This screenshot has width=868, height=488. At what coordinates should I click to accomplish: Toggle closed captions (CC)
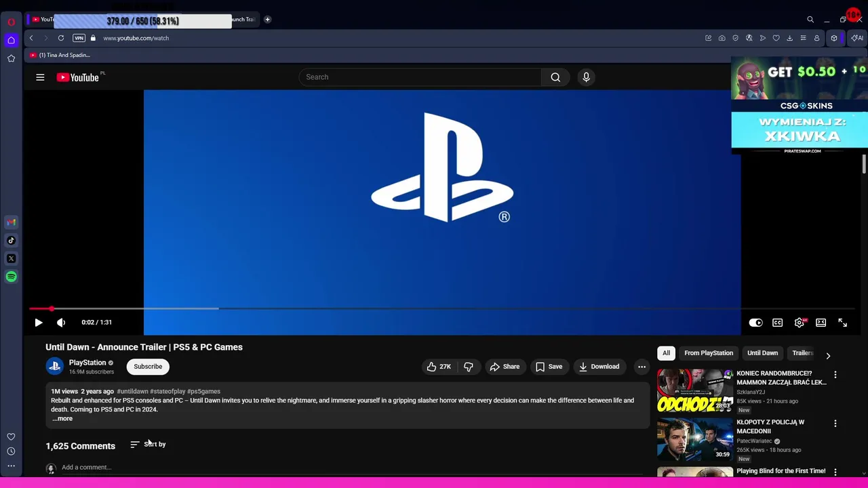[778, 323]
